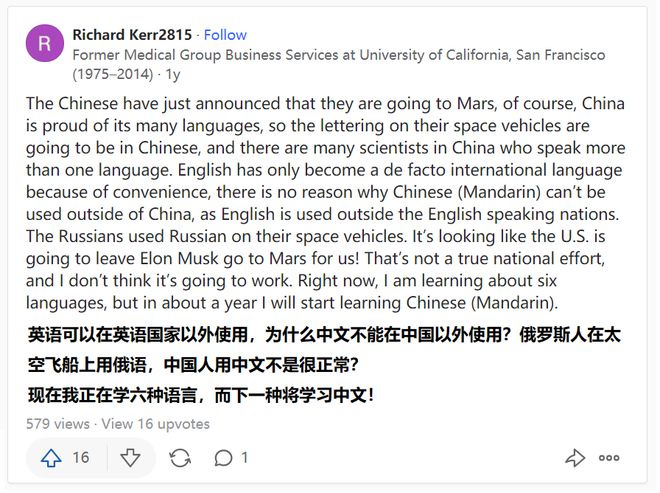Click the reshare circular arrows icon
The height and width of the screenshot is (493, 660).
(x=180, y=458)
